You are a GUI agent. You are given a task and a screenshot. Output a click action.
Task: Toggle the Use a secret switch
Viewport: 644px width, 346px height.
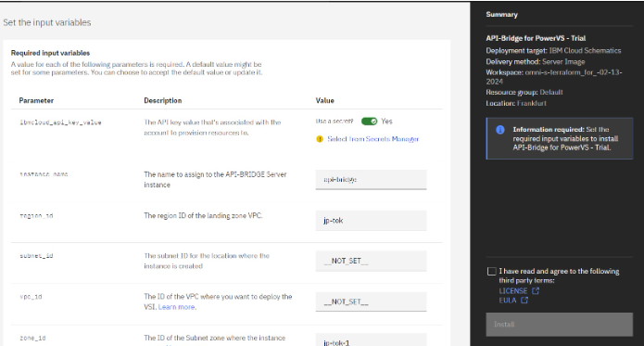pyautogui.click(x=369, y=122)
